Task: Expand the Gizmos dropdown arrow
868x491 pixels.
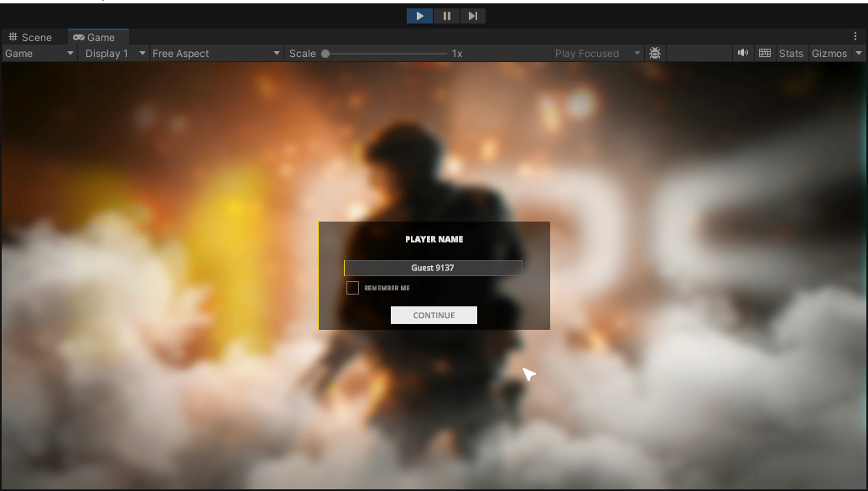Action: tap(859, 53)
